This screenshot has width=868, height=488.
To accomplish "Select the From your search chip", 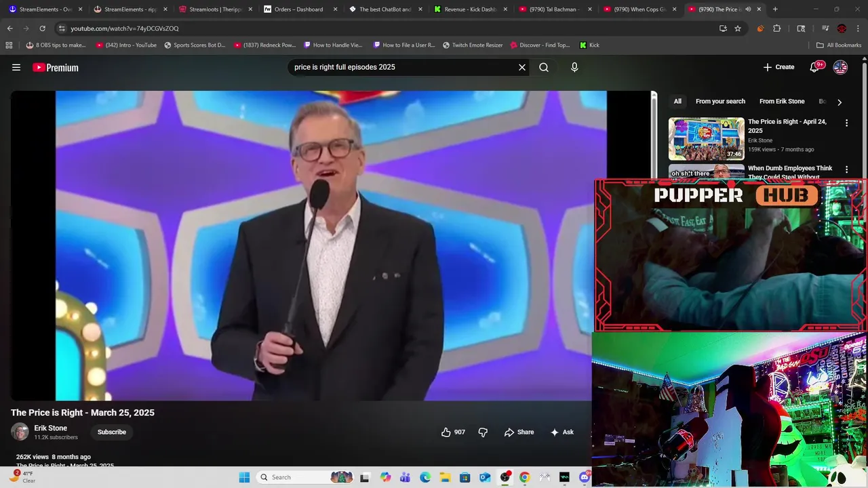I will [720, 101].
